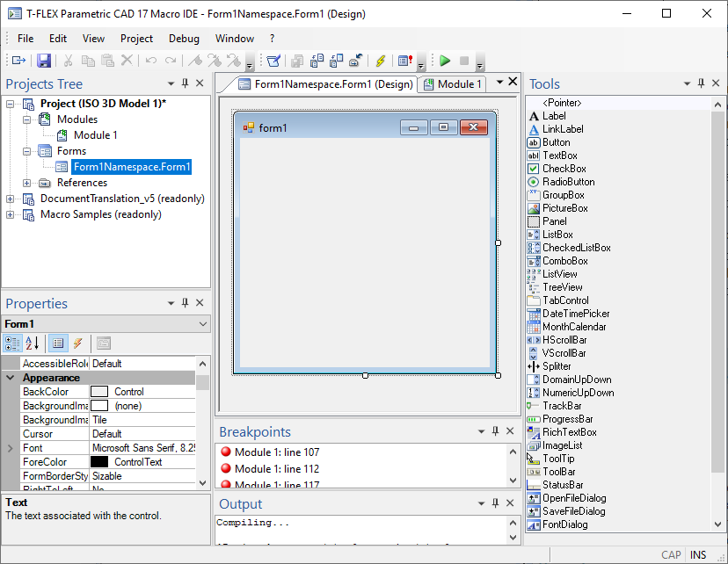728x564 pixels.
Task: Show Properties list in Properties toolbar
Action: click(58, 343)
